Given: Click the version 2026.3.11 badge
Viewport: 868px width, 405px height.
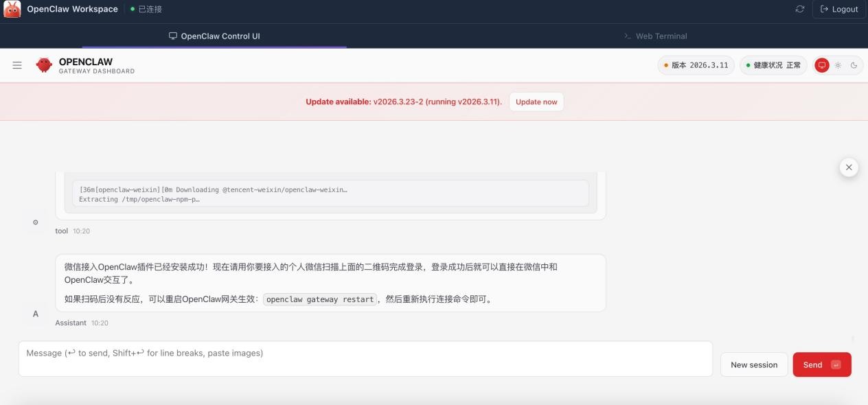Looking at the screenshot, I should [x=696, y=65].
